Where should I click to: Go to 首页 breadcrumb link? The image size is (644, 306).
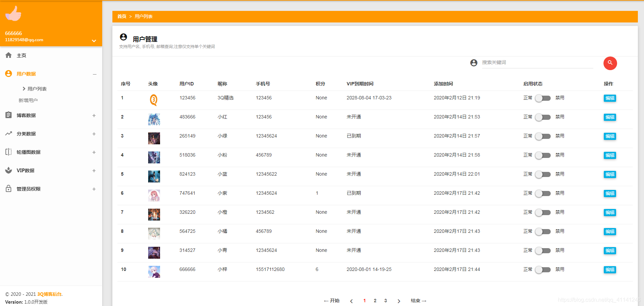click(122, 16)
